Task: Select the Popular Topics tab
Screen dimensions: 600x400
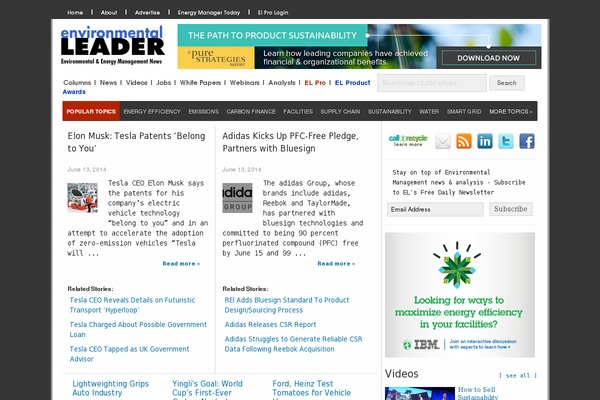Action: (x=91, y=111)
